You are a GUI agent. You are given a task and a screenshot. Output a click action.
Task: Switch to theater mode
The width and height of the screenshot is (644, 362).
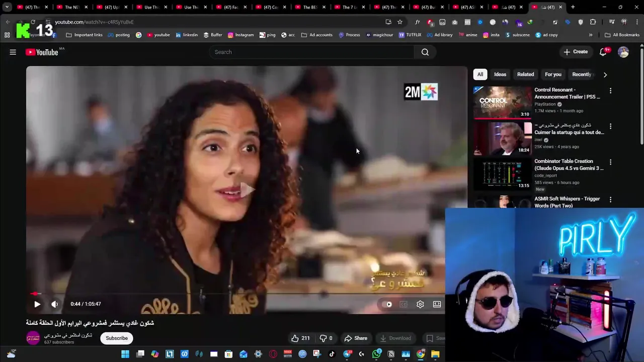[x=437, y=304]
